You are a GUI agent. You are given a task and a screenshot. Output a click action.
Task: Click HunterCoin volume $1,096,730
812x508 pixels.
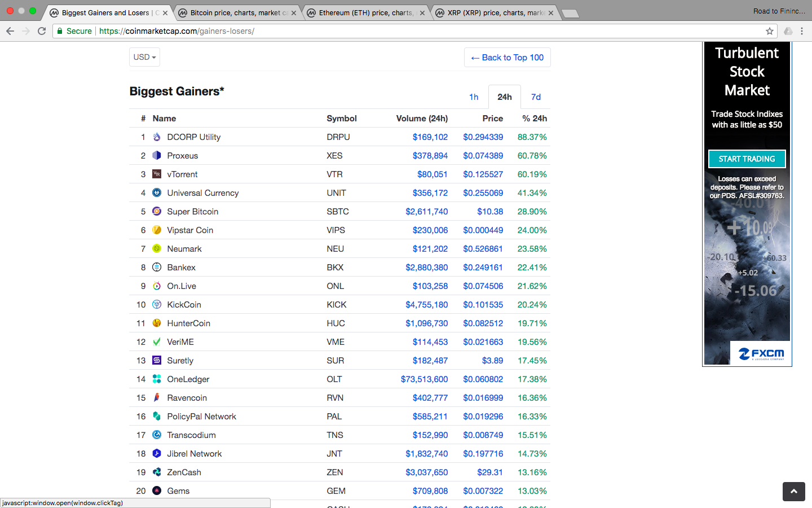[427, 323]
